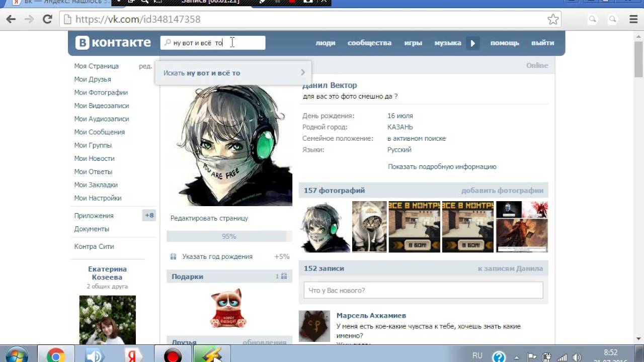This screenshot has height=362, width=644.
Task: Click ред. next to Моя Страница
Action: pyautogui.click(x=145, y=66)
